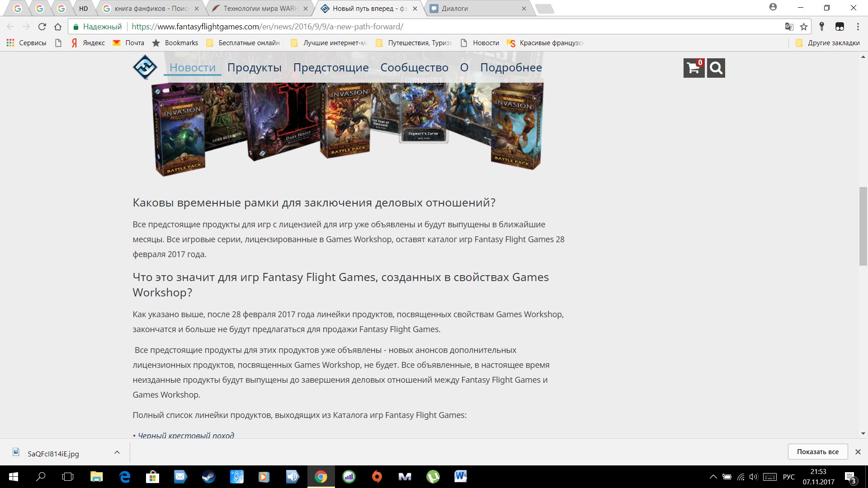Open Task View on the taskbar

(x=68, y=477)
